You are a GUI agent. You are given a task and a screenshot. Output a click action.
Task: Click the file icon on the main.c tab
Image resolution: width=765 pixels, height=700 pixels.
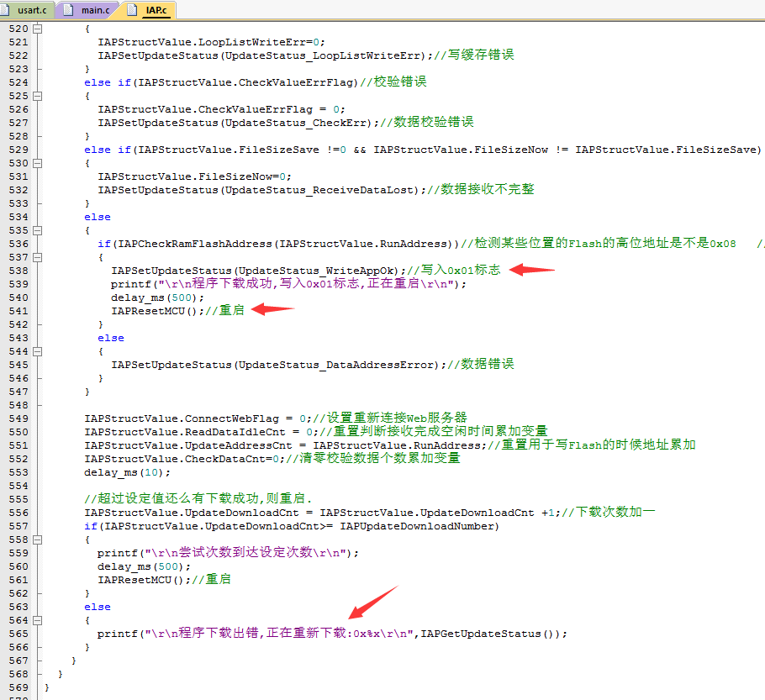pos(68,10)
